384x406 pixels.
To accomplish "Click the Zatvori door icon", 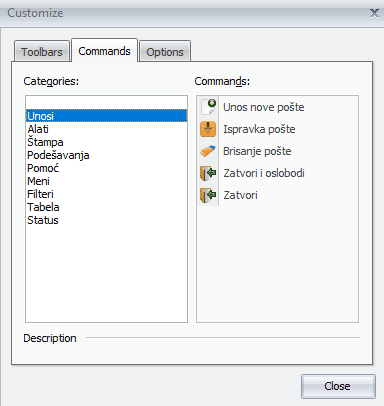I will (x=208, y=195).
